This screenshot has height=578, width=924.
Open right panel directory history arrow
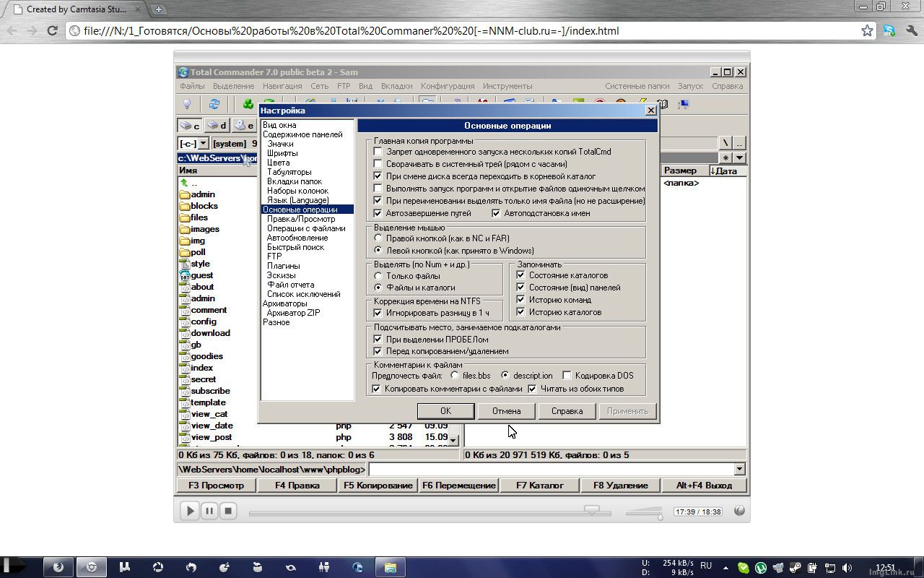(x=739, y=158)
